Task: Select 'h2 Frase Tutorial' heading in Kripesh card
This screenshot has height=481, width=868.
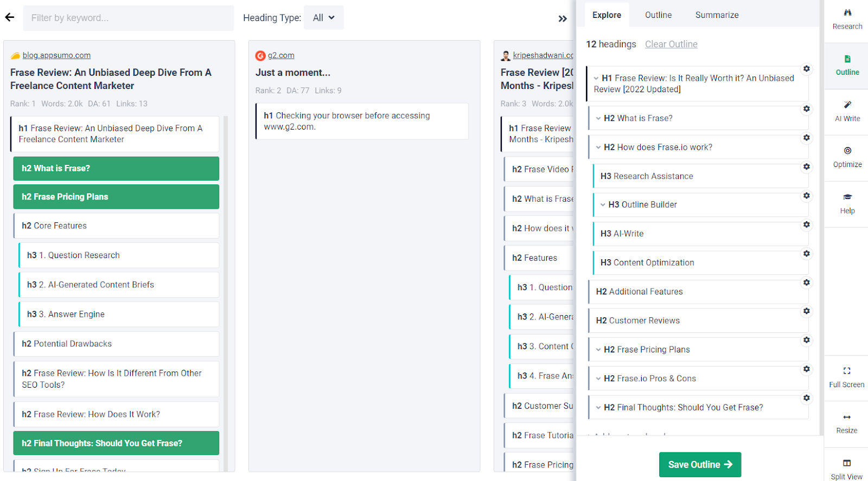Action: 539,435
